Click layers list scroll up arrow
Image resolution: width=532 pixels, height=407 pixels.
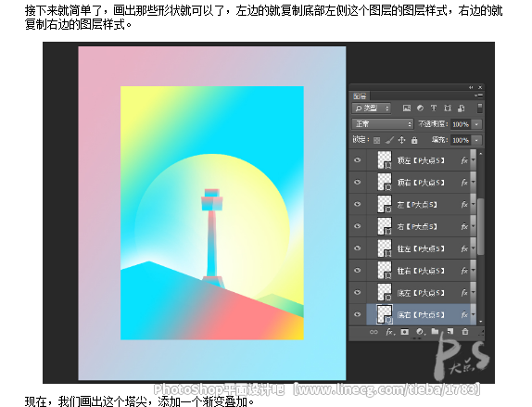[480, 154]
